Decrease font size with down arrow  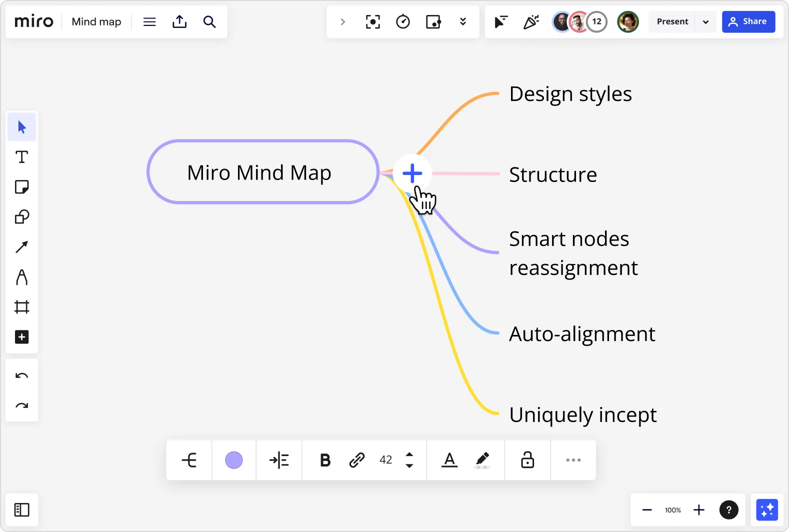pyautogui.click(x=409, y=465)
